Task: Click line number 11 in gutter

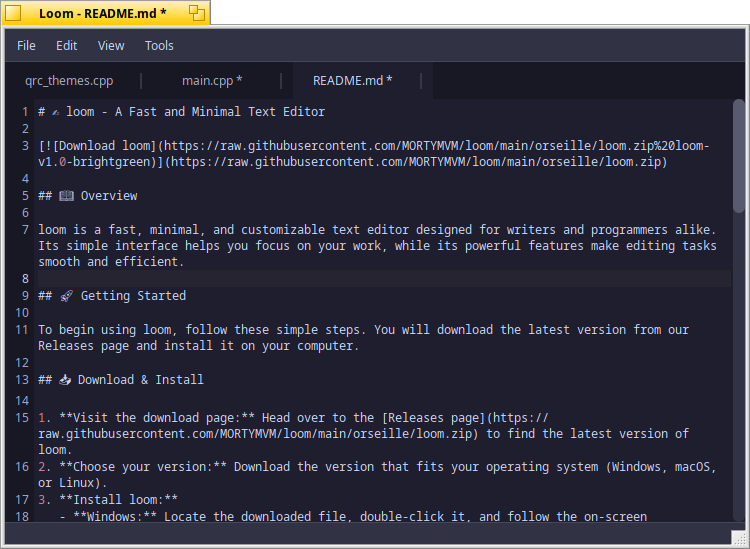Action: pyautogui.click(x=22, y=330)
